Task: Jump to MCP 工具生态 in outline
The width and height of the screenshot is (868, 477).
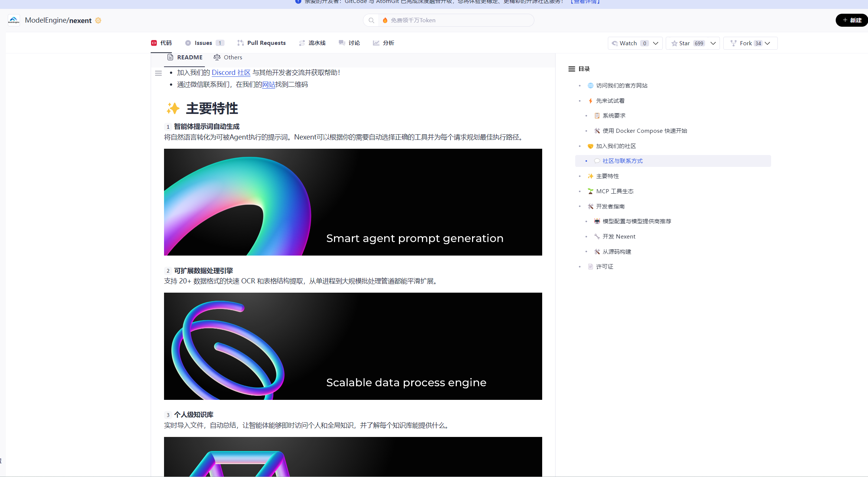Action: (x=615, y=191)
